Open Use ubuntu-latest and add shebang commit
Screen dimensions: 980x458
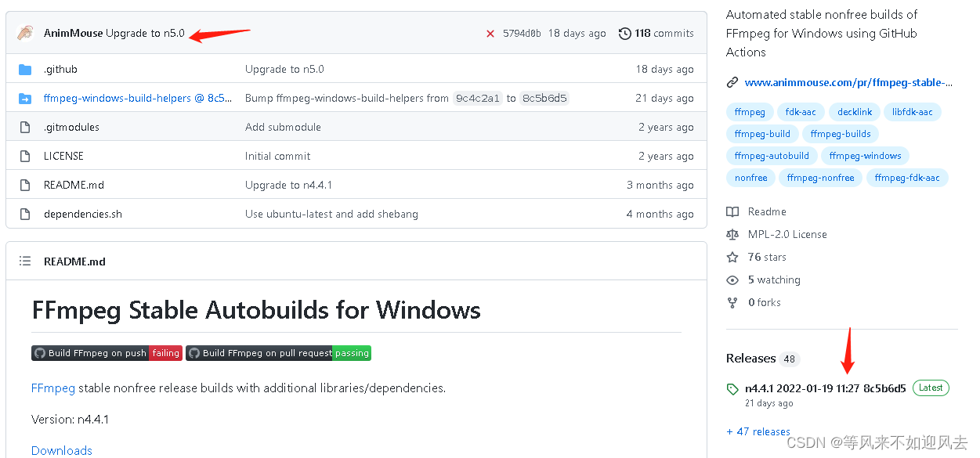coord(331,215)
